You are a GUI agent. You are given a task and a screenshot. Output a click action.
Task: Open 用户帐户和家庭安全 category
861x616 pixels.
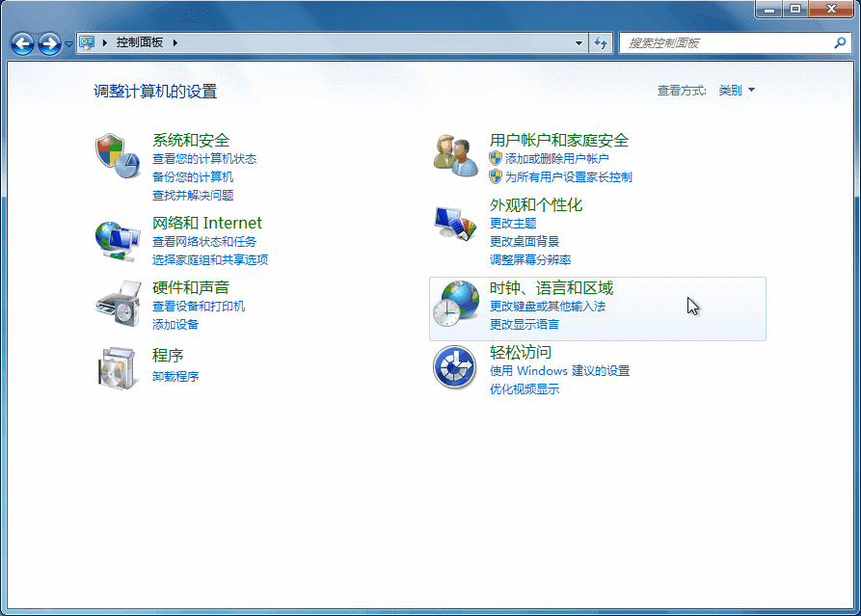pyautogui.click(x=558, y=140)
